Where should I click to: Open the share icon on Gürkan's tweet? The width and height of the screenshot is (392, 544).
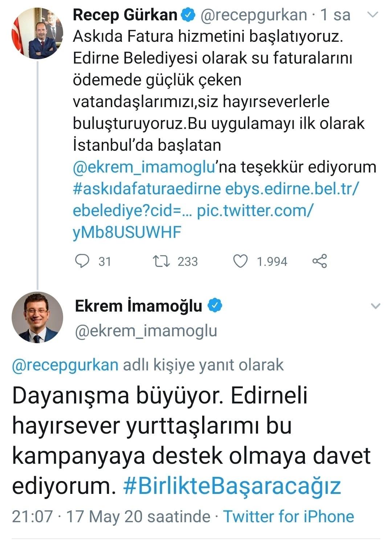click(x=320, y=261)
